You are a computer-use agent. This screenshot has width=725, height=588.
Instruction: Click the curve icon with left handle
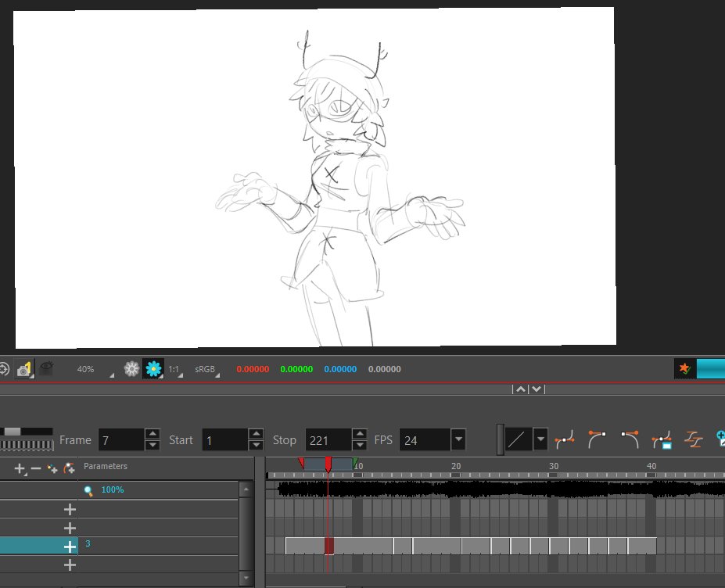pyautogui.click(x=630, y=439)
